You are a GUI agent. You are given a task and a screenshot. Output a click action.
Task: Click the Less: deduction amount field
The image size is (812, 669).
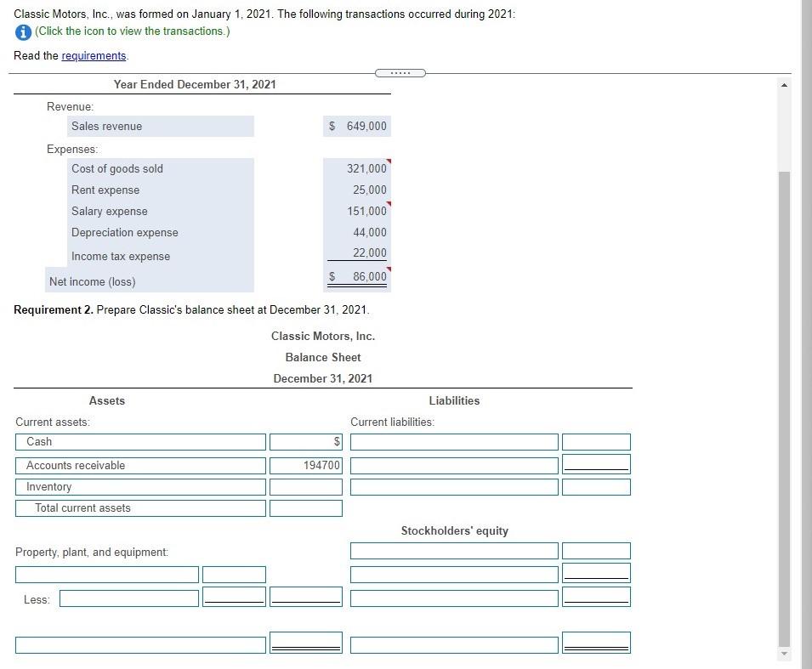tap(234, 597)
